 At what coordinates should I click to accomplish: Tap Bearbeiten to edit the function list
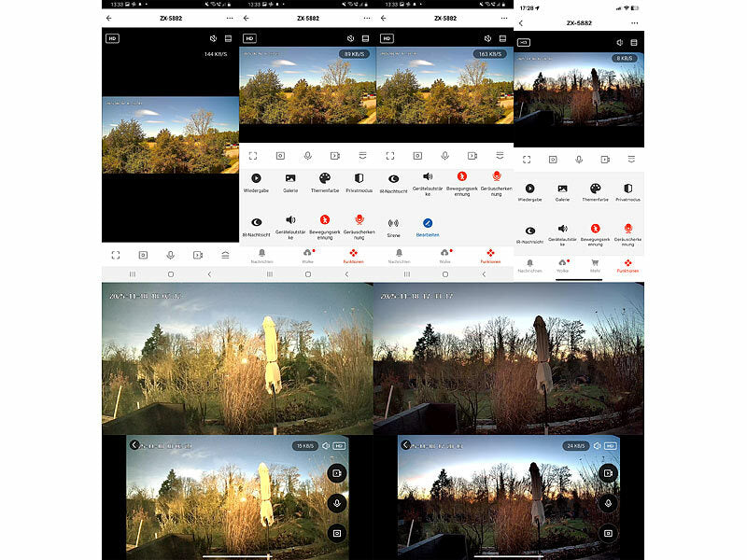(427, 223)
